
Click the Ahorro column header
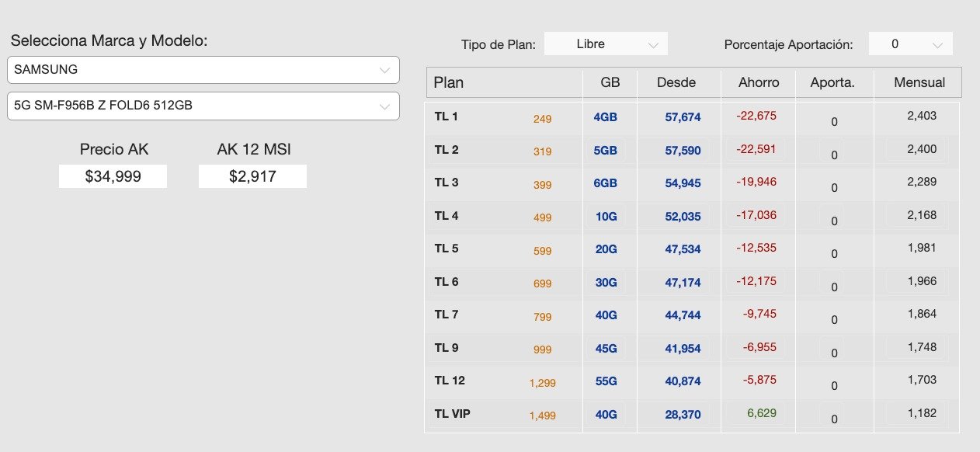point(759,82)
